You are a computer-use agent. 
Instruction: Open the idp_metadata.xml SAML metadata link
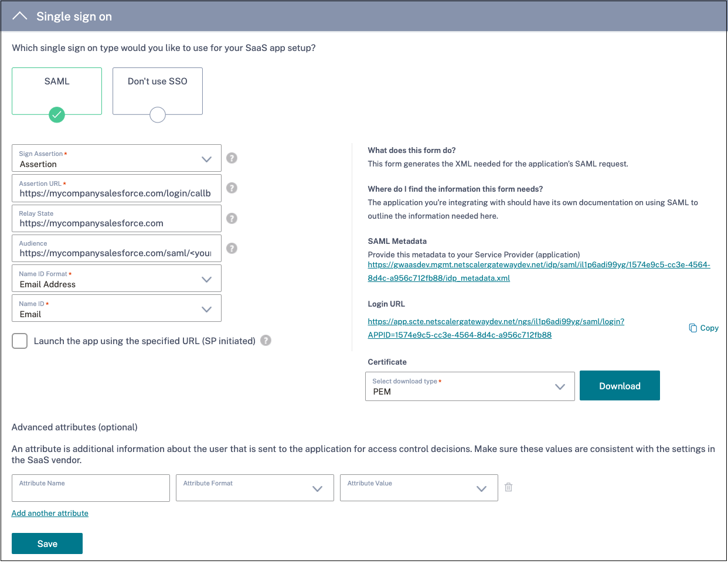tap(539, 271)
